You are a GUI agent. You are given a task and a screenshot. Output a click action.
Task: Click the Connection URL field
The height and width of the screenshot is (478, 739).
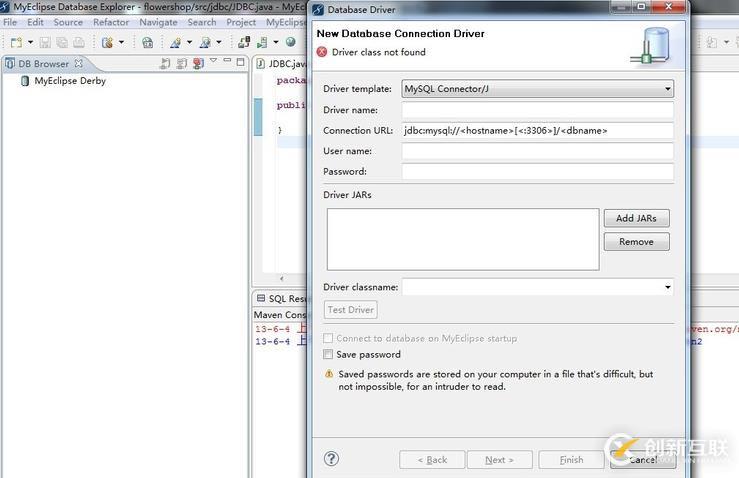[538, 131]
